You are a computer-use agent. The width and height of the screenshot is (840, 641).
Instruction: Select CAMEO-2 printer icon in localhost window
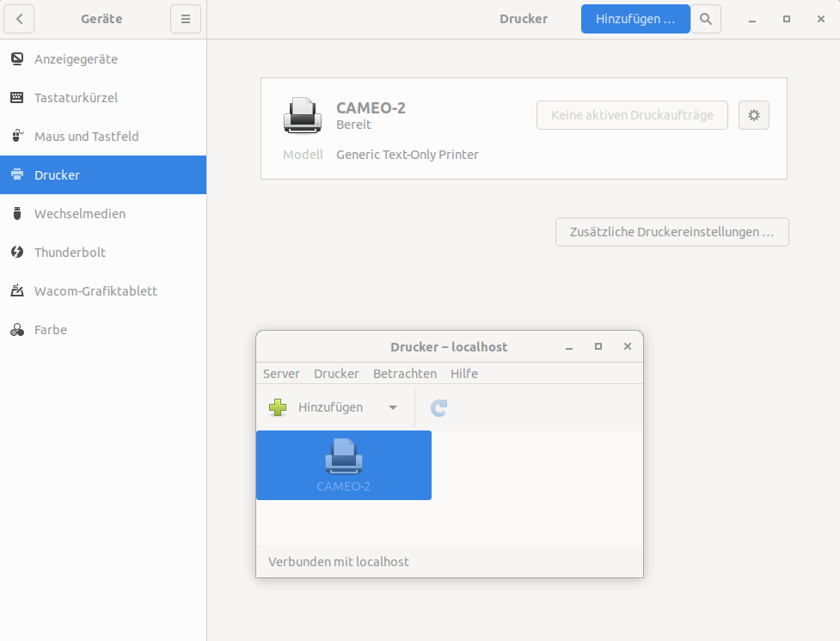[344, 456]
